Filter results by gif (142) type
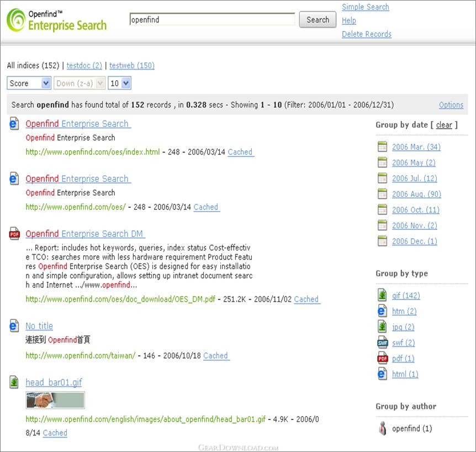The width and height of the screenshot is (476, 452). tap(406, 295)
